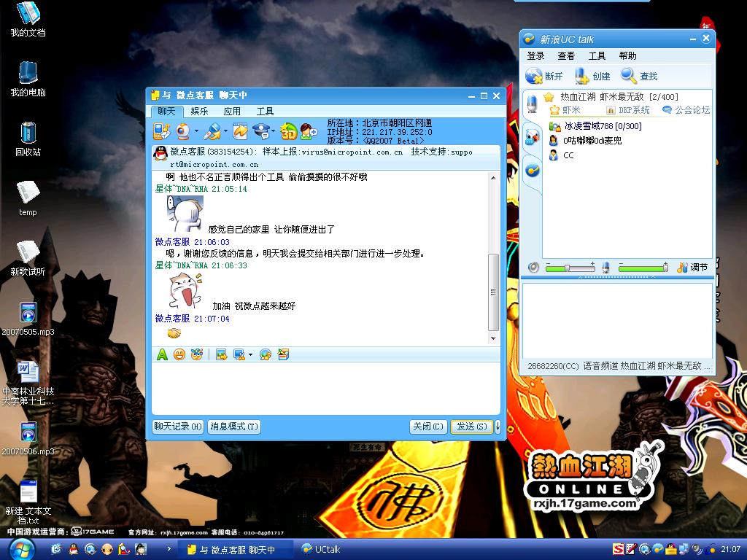747x560 pixels.
Task: Click the Sogou S icon in system tray
Action: (x=619, y=549)
